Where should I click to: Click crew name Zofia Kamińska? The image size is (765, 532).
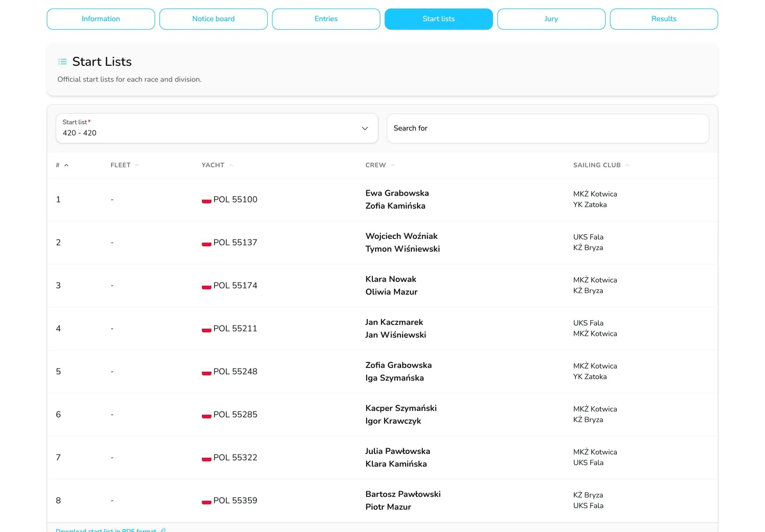pos(395,206)
